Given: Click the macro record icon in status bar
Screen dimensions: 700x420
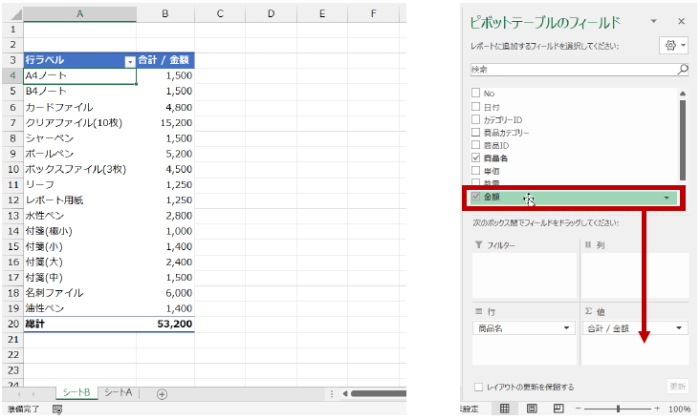Looking at the screenshot, I should 57,409.
